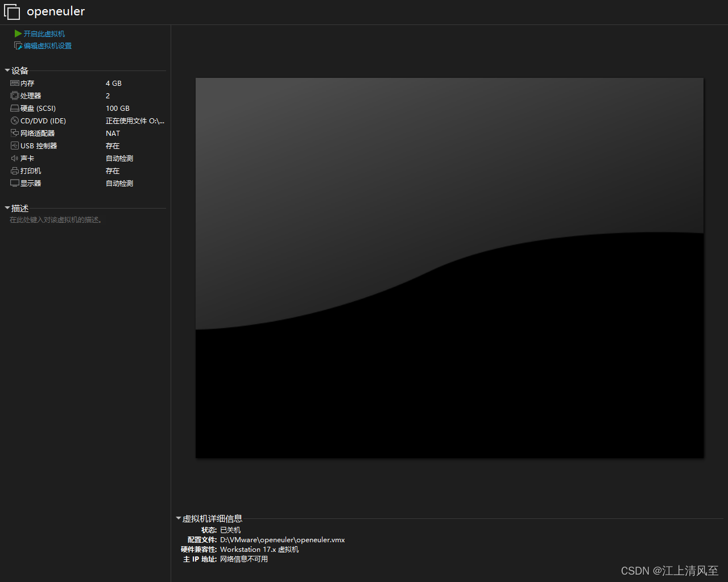Select the 网络适配器 row label

(38, 134)
